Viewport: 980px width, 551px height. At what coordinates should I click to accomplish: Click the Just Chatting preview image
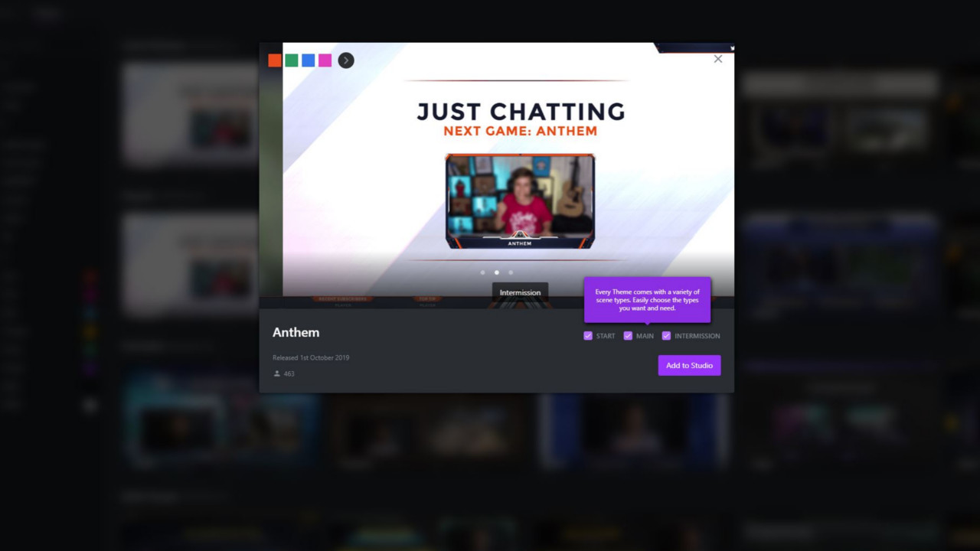pyautogui.click(x=508, y=169)
